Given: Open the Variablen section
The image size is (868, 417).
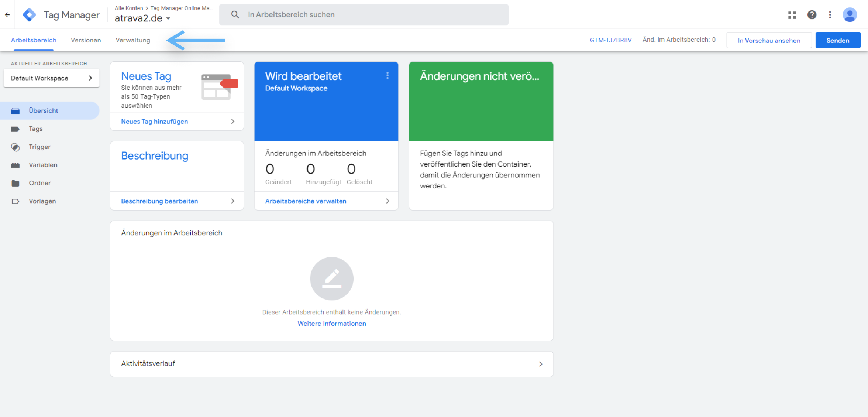Looking at the screenshot, I should (x=43, y=165).
